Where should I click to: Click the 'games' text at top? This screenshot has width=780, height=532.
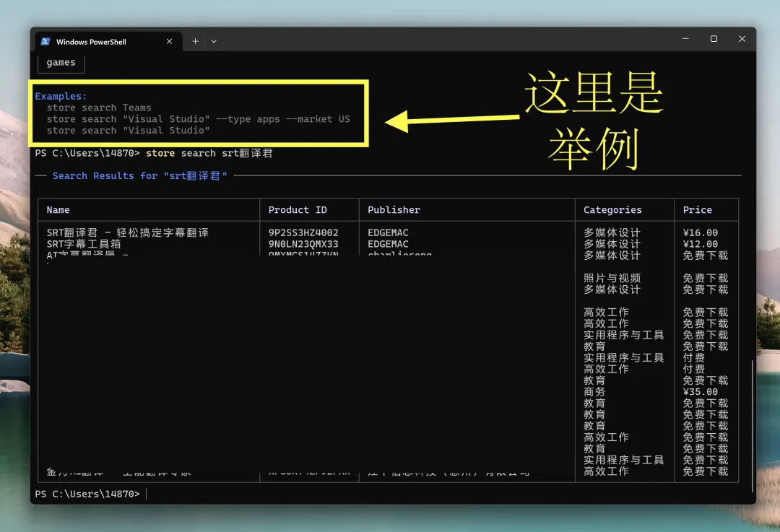point(61,62)
